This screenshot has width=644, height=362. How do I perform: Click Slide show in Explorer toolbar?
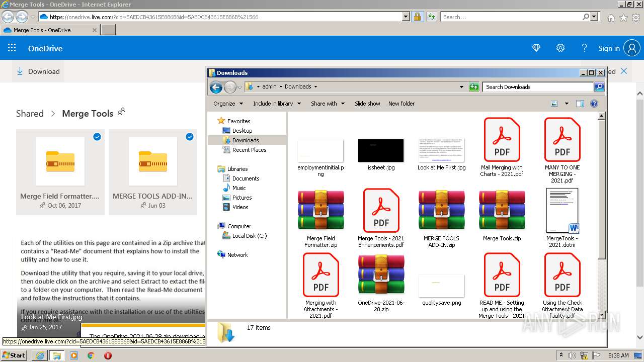pos(367,104)
